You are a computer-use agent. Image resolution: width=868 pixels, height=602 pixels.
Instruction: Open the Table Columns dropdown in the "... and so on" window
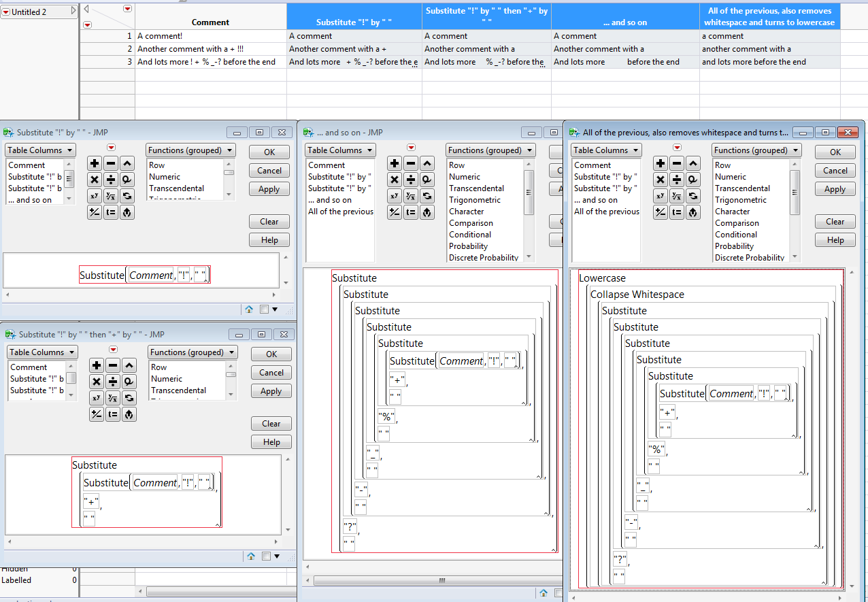click(x=340, y=150)
